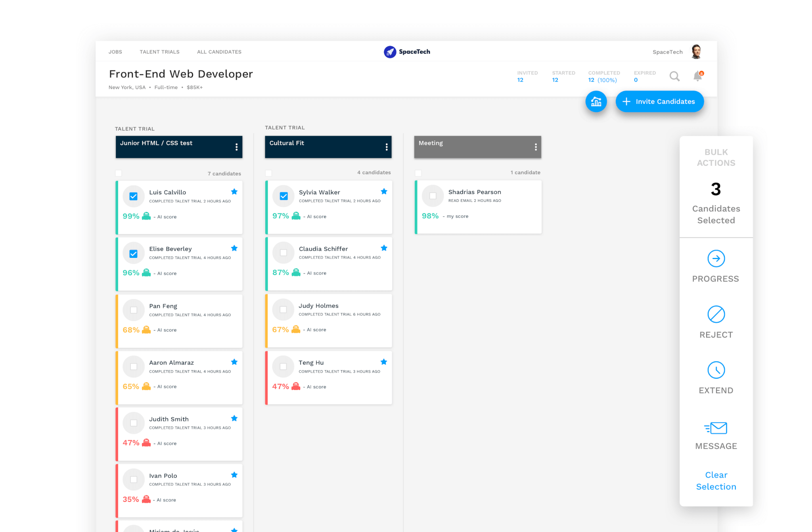Screen dimensions: 812x532
Task: Select Judith Smith's checkbox
Action: (134, 423)
